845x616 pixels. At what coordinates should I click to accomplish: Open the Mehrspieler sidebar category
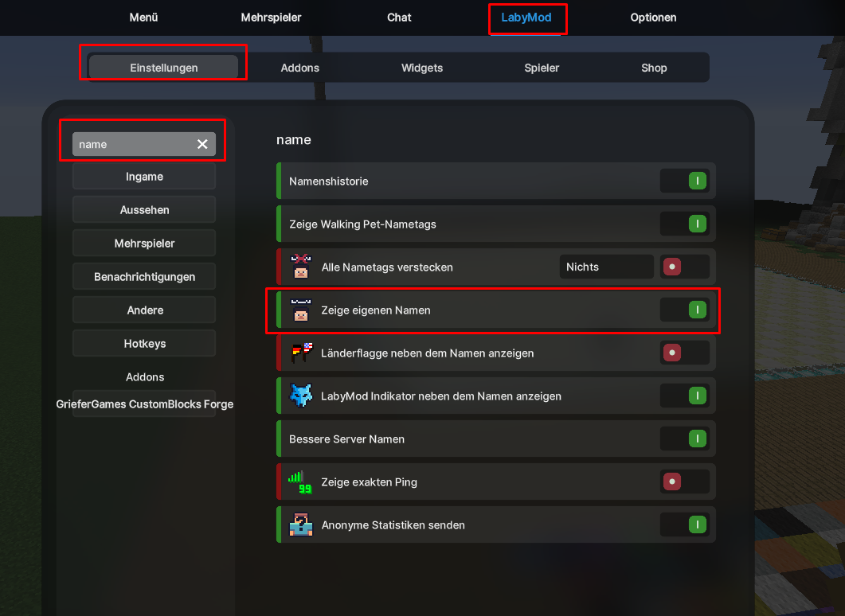coord(144,244)
